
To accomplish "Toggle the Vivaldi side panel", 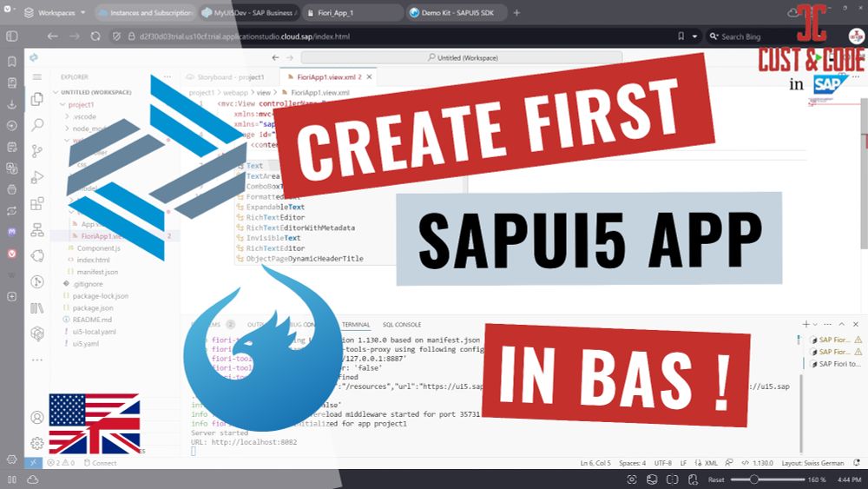I will tap(11, 36).
